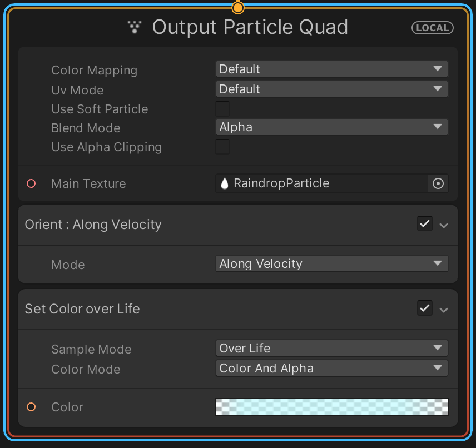Open the Color gradient editor swatch

[x=331, y=407]
